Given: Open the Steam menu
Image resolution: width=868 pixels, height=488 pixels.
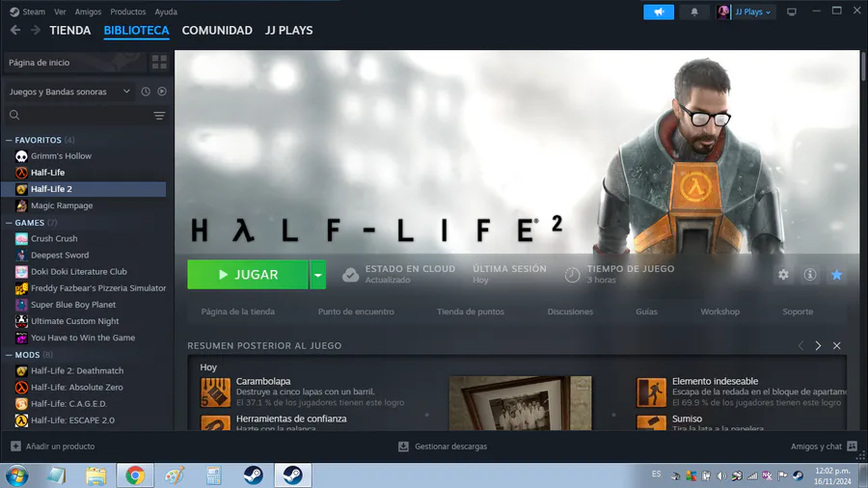Looking at the screenshot, I should point(28,12).
